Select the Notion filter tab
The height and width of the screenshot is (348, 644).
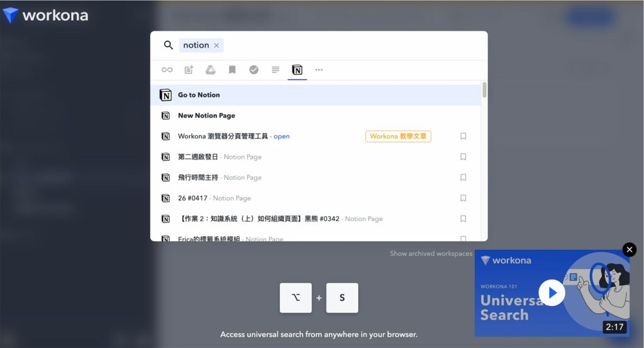[297, 70]
